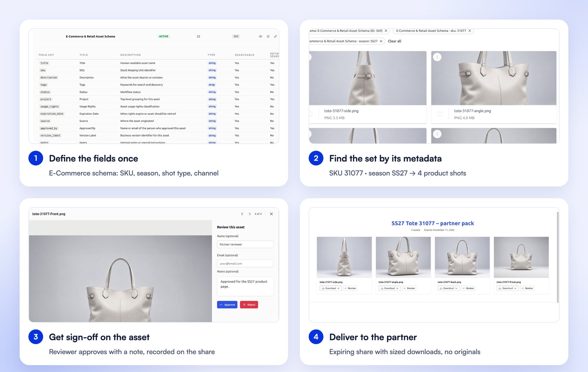The width and height of the screenshot is (588, 372).
Task: Open three-dot menu on the lower right thumbnail
Action: tap(437, 134)
